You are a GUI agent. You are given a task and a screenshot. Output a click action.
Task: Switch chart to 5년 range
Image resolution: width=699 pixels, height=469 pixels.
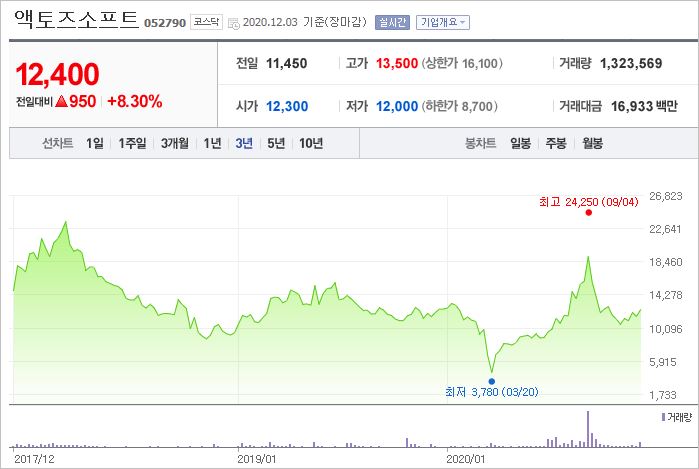point(276,143)
